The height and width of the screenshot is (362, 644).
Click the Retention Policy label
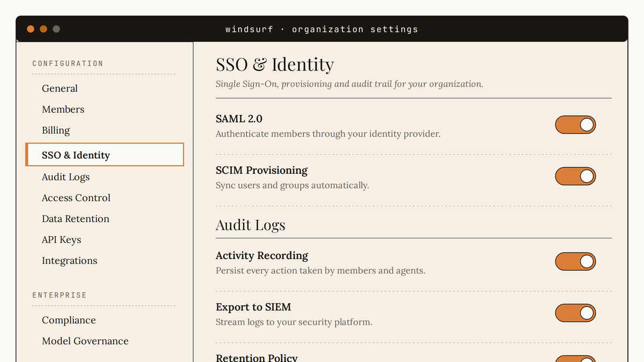pyautogui.click(x=257, y=358)
